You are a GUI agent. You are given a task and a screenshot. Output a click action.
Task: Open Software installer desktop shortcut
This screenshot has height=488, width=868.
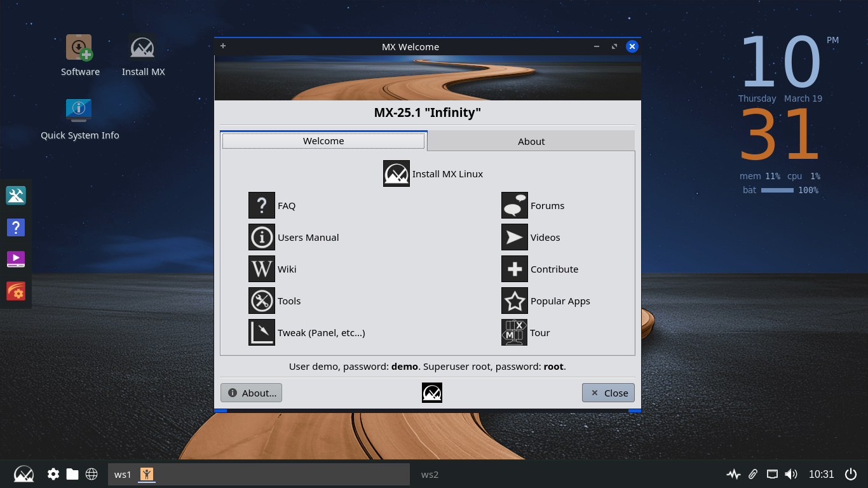(x=79, y=48)
